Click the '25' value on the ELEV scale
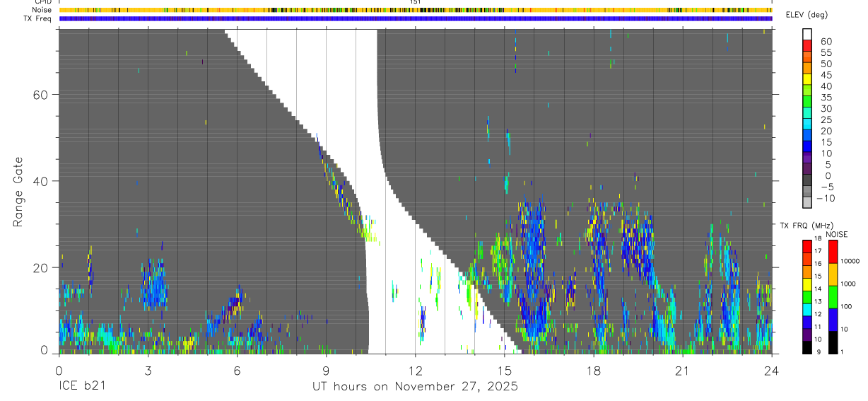868x401 pixels. tap(826, 120)
